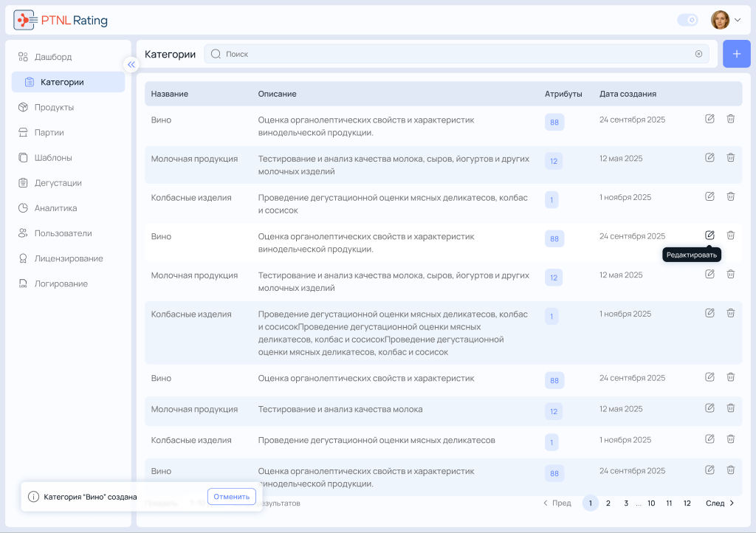756x533 pixels.
Task: Go to the previous page with Пред
Action: tap(557, 503)
